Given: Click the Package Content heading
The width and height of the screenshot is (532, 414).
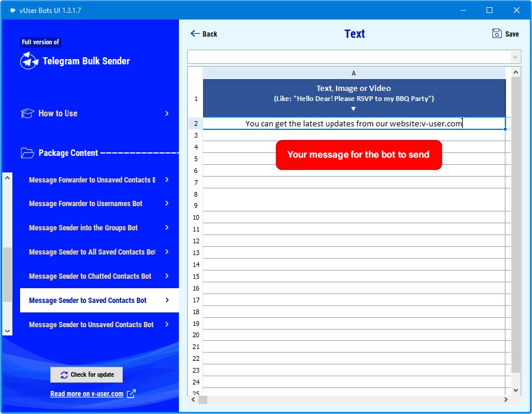Looking at the screenshot, I should (x=68, y=153).
